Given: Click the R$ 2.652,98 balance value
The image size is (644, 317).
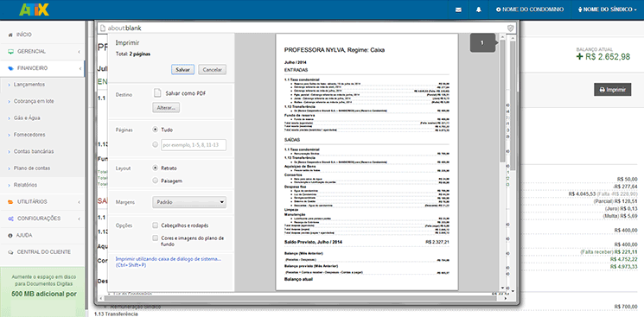Looking at the screenshot, I should click(x=608, y=57).
